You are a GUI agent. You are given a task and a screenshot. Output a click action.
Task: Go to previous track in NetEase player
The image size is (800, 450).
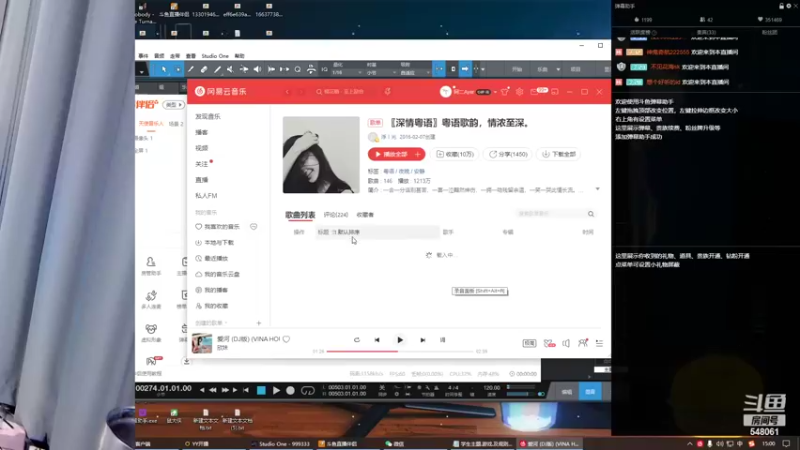[377, 340]
